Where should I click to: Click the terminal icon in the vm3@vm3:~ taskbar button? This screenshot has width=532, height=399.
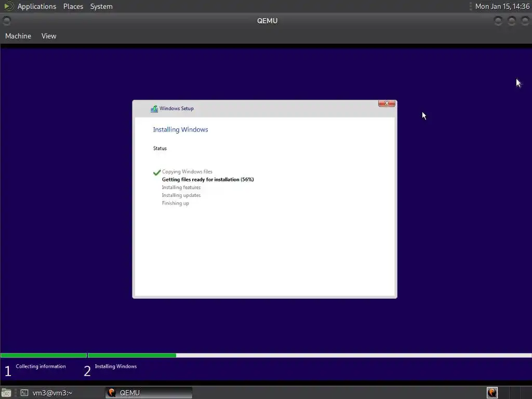[x=24, y=393]
